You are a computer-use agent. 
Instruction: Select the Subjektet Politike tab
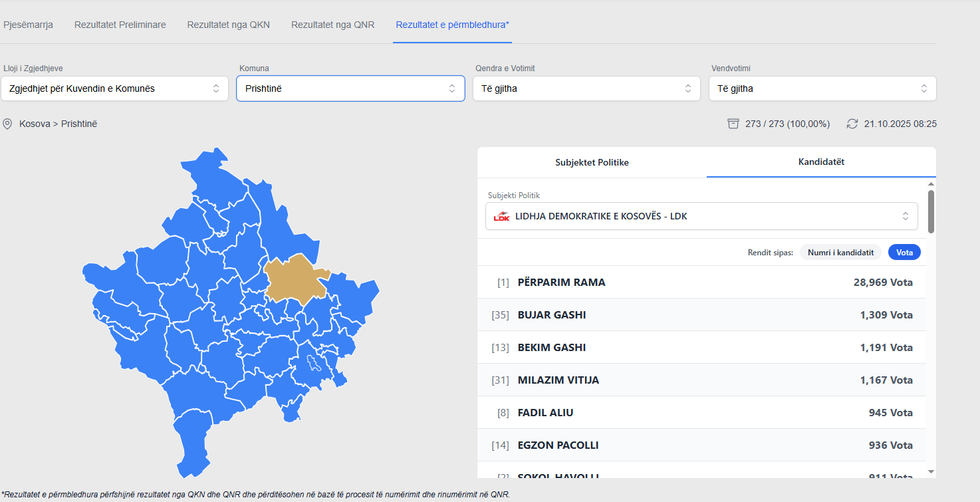(x=591, y=162)
